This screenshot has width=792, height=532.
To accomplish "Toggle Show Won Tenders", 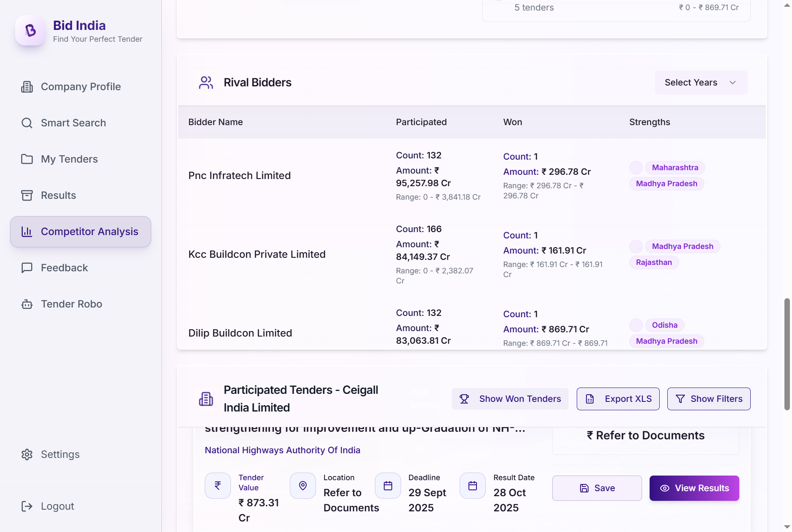I will point(510,399).
